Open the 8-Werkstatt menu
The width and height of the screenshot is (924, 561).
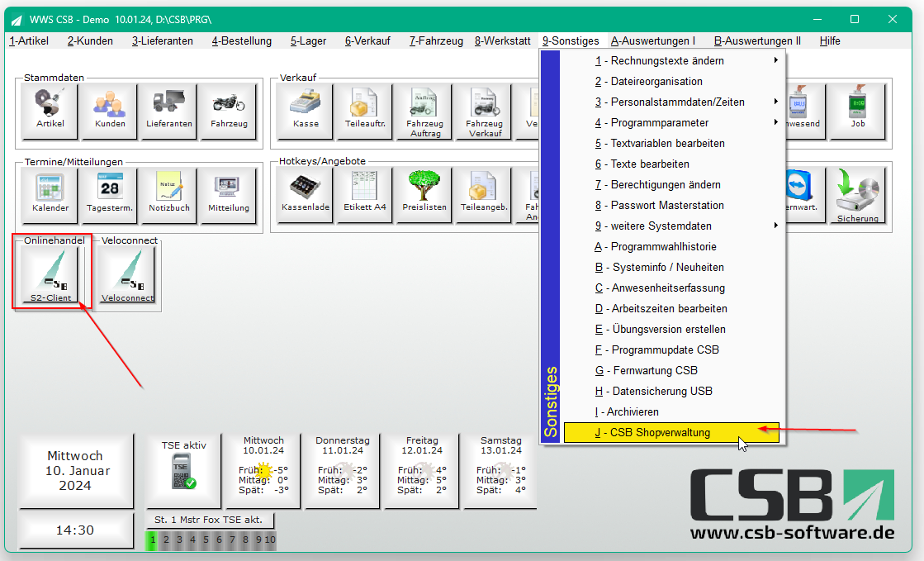[x=503, y=40]
